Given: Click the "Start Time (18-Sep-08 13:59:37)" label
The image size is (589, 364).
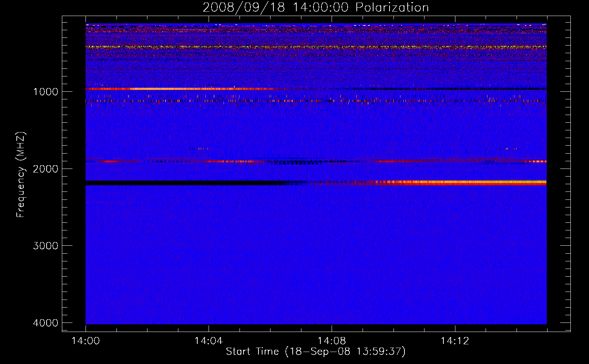Looking at the screenshot, I should click(x=316, y=352).
